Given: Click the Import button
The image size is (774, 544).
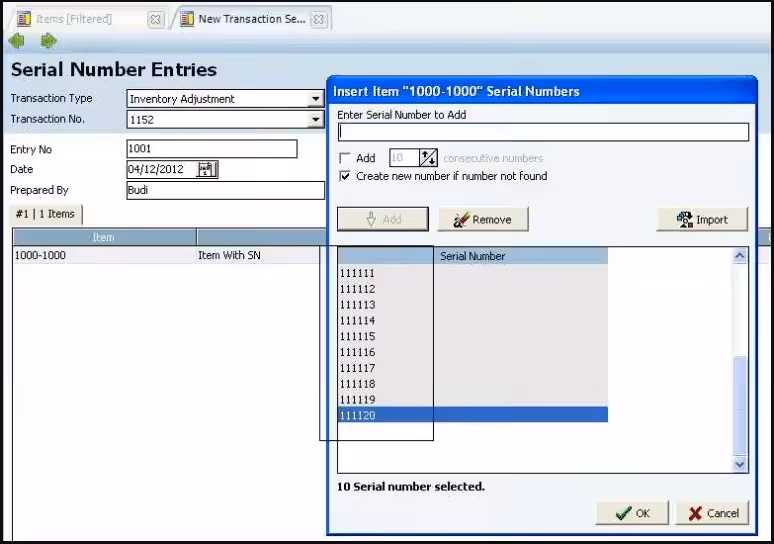Looking at the screenshot, I should (x=702, y=219).
